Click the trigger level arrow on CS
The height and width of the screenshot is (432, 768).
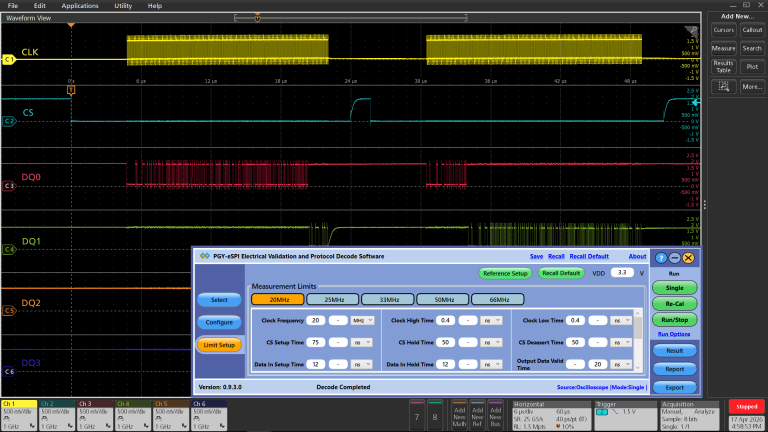(696, 103)
